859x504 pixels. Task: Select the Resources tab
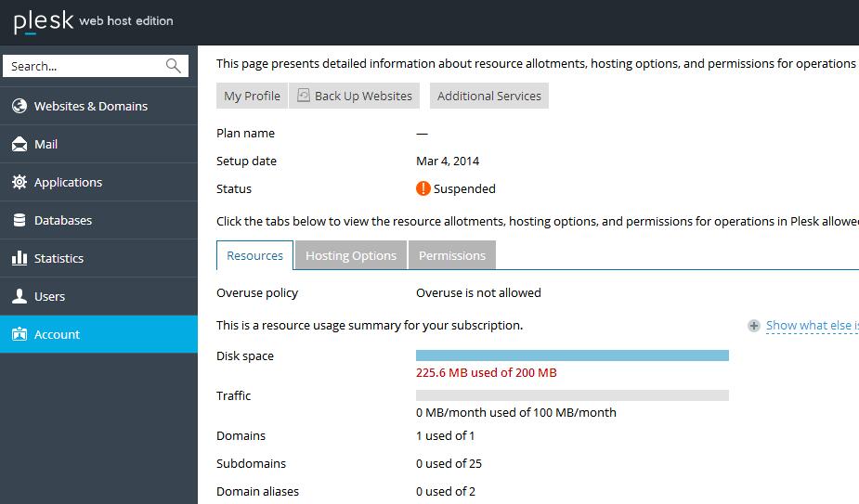[254, 255]
